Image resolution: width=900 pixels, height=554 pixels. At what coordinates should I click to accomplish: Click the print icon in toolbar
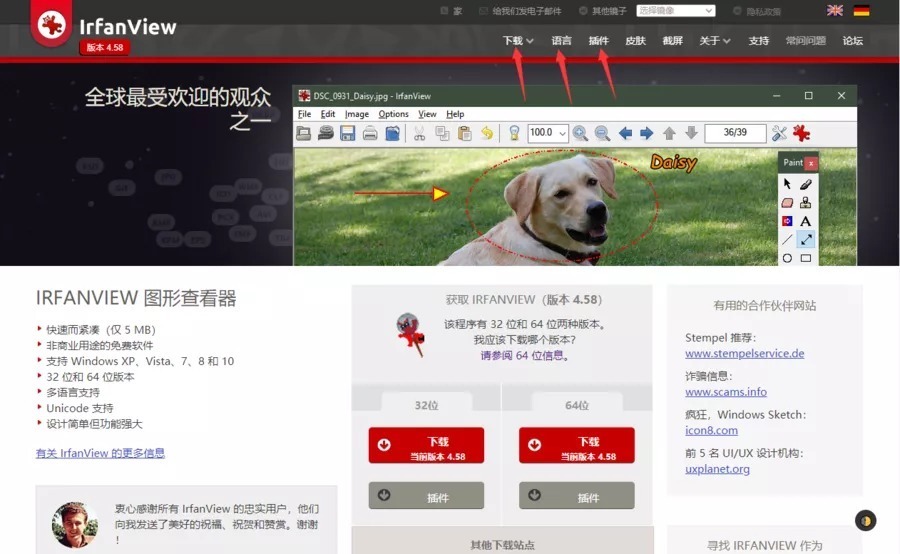pos(370,133)
